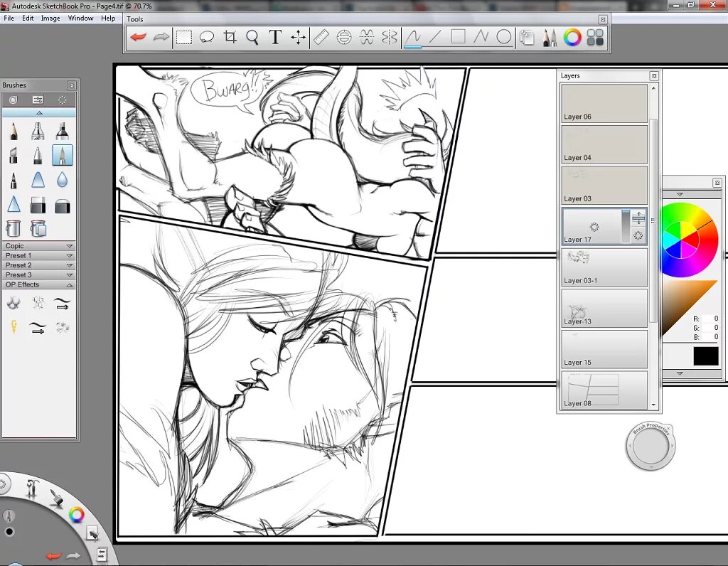Toggle the Ellipse guide tool
The height and width of the screenshot is (566, 728).
(x=343, y=37)
